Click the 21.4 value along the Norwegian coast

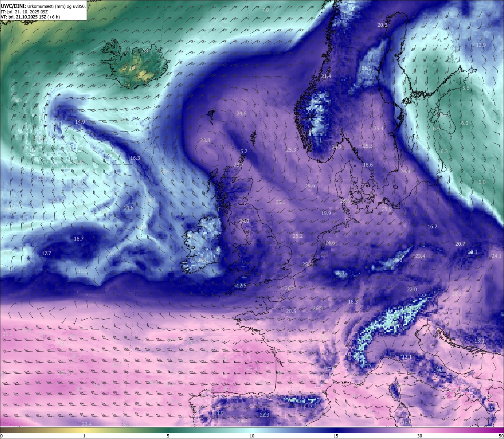tap(326, 76)
